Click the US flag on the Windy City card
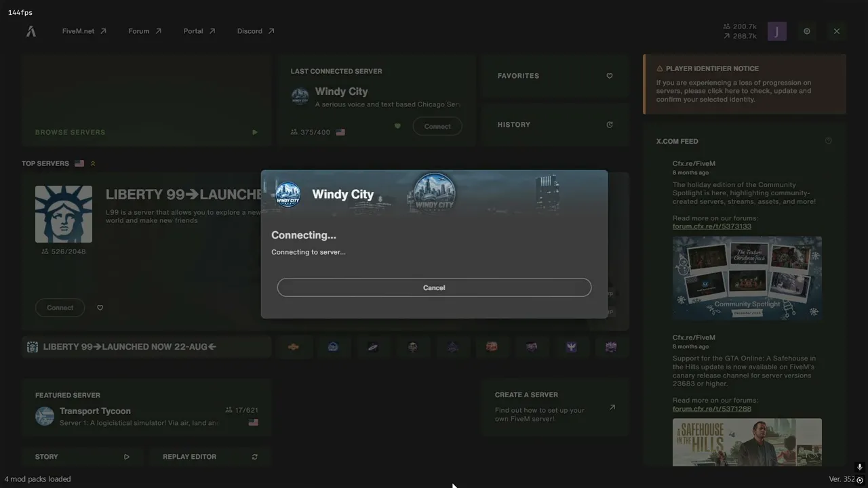 coord(340,132)
